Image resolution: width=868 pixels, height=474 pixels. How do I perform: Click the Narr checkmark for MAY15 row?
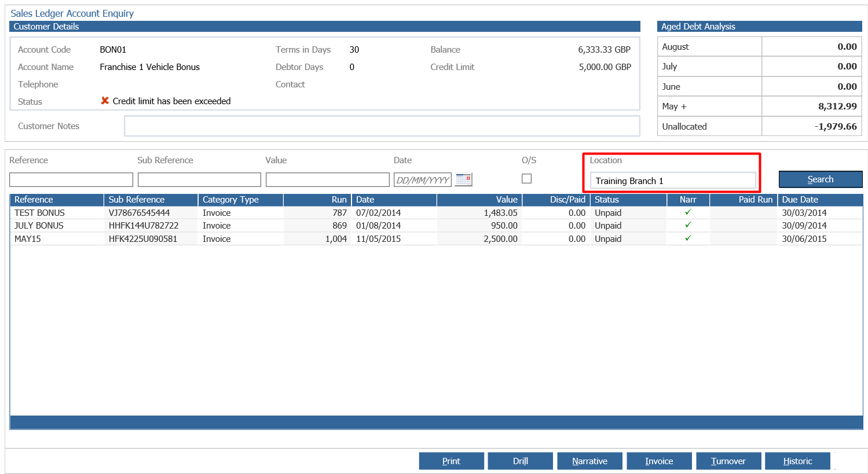pyautogui.click(x=688, y=238)
